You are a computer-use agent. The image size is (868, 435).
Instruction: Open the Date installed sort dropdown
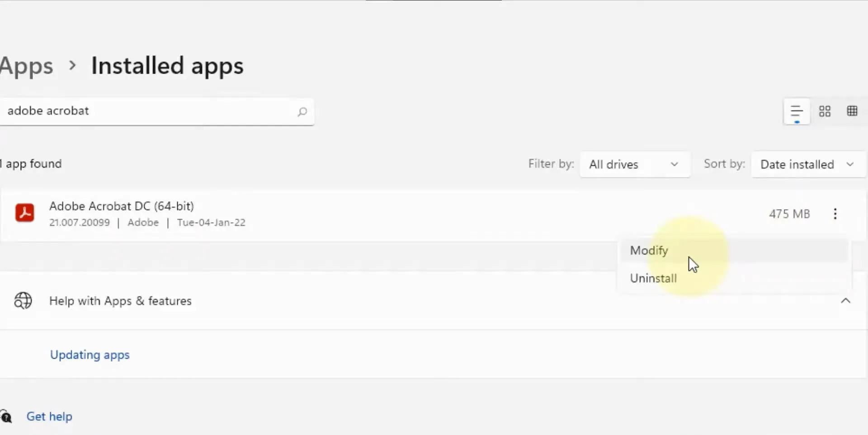click(807, 164)
